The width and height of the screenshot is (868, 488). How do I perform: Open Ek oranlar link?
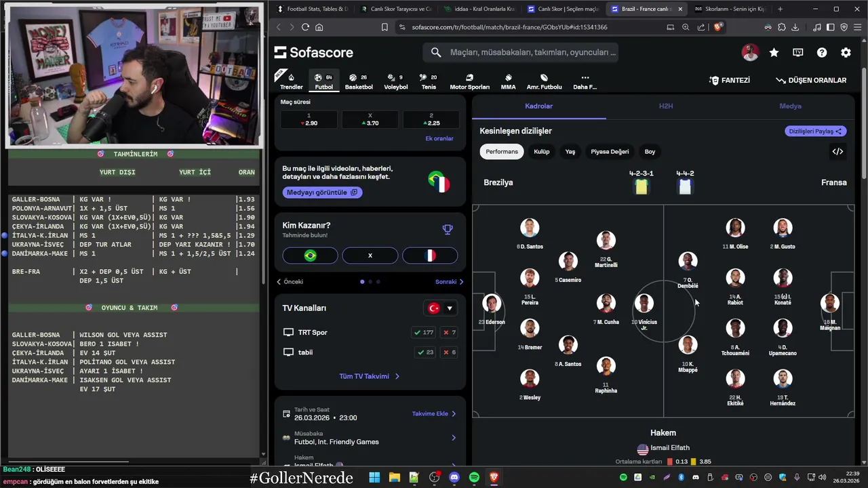pyautogui.click(x=439, y=138)
